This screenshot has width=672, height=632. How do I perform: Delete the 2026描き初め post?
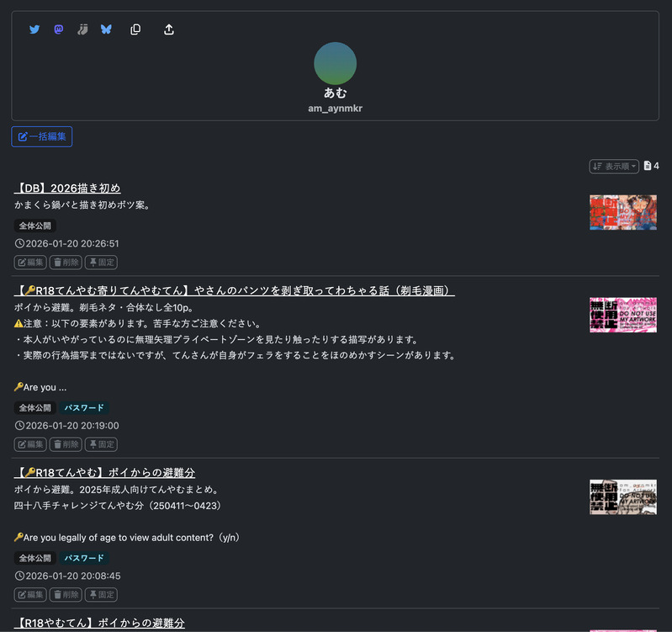click(x=66, y=262)
